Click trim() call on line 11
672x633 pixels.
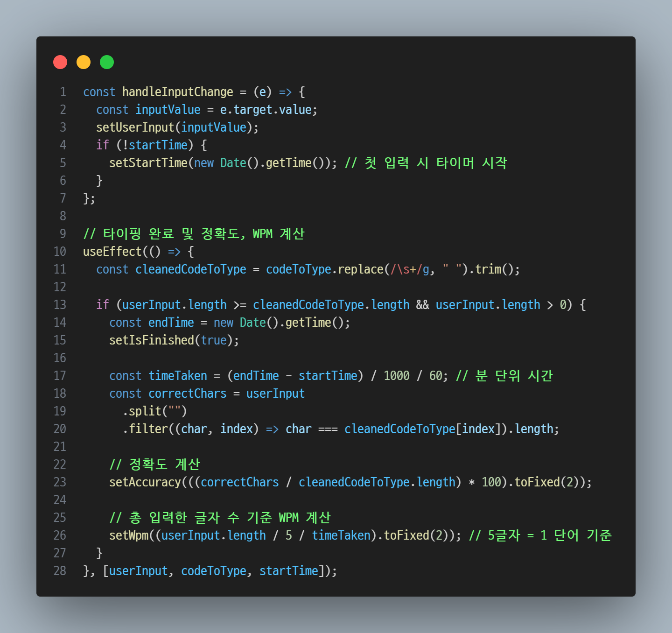tap(495, 269)
